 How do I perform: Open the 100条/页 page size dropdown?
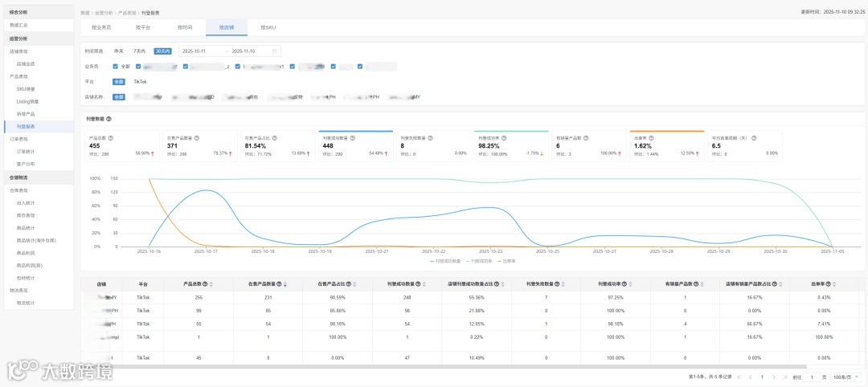[x=845, y=377]
